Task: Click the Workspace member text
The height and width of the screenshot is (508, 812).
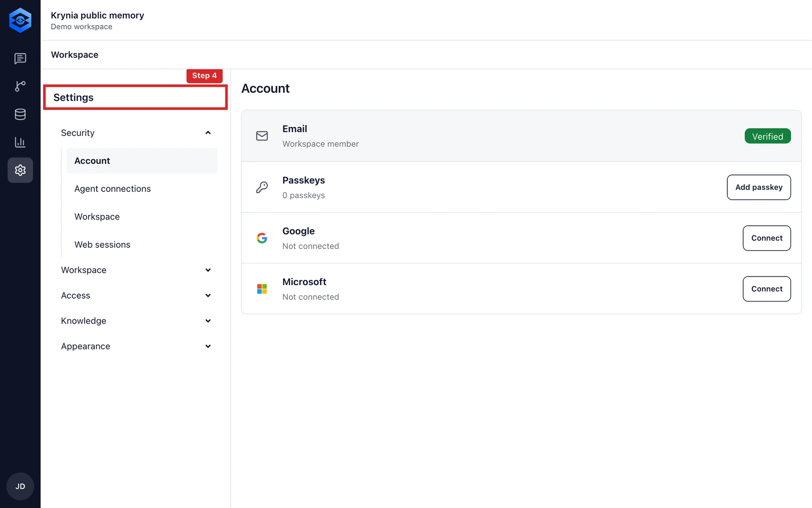Action: 320,144
